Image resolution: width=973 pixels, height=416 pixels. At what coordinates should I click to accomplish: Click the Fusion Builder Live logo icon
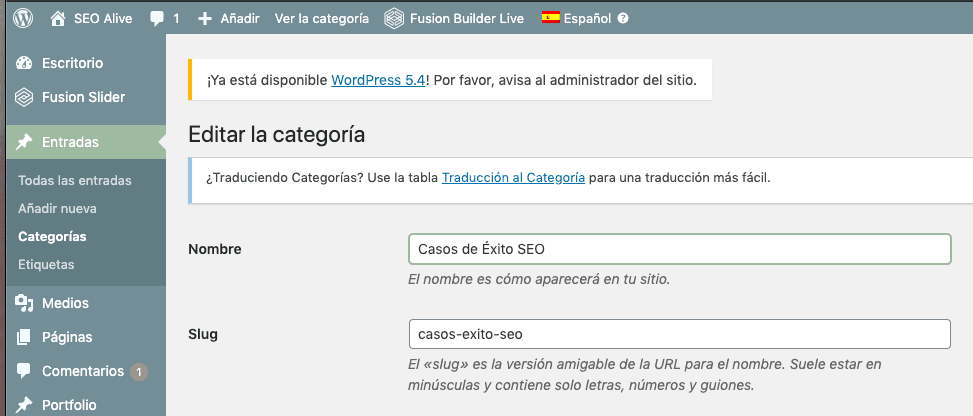(x=393, y=19)
